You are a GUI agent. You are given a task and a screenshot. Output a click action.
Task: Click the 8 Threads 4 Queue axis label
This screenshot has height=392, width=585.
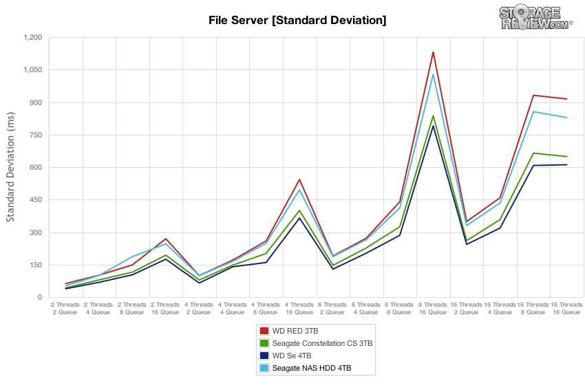tap(365, 309)
